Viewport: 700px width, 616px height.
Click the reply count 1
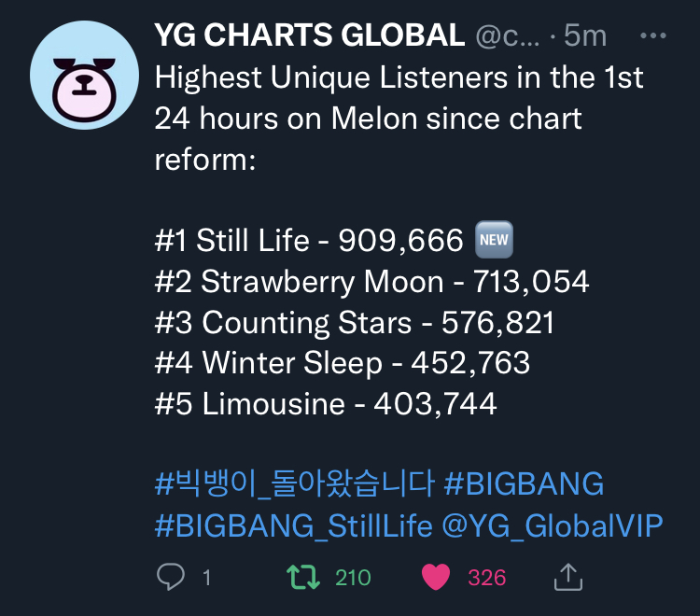pos(206,578)
